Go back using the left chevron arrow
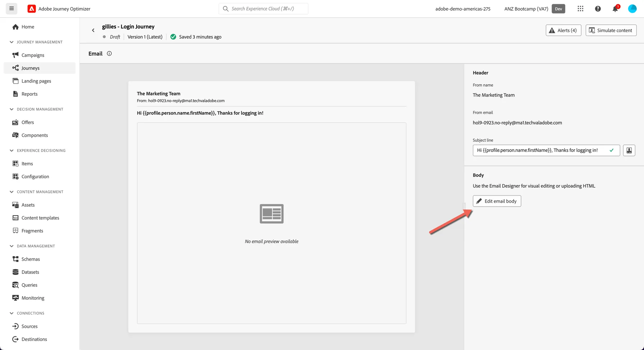The width and height of the screenshot is (644, 350). tap(93, 31)
